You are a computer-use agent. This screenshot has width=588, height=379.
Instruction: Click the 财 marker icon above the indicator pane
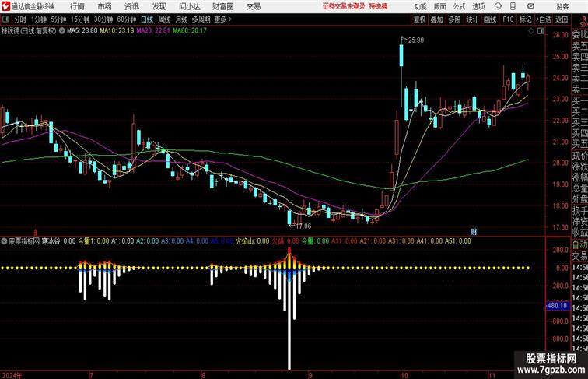474,232
